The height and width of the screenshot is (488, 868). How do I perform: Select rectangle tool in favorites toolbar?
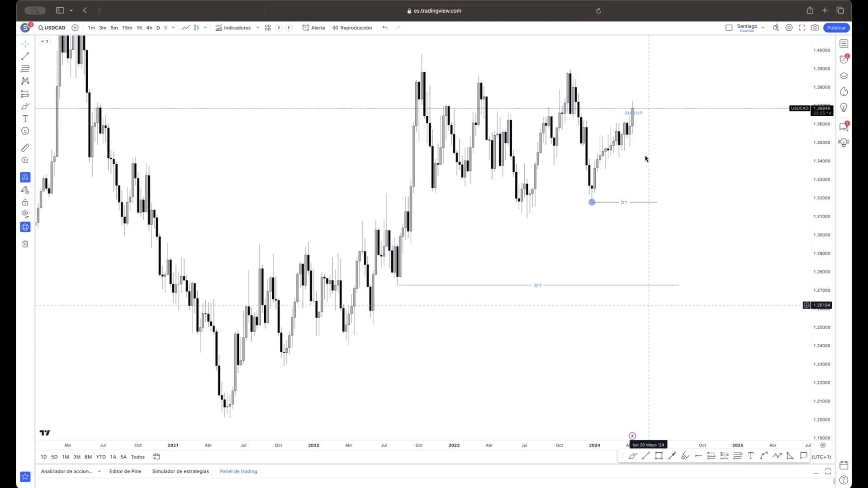point(659,456)
